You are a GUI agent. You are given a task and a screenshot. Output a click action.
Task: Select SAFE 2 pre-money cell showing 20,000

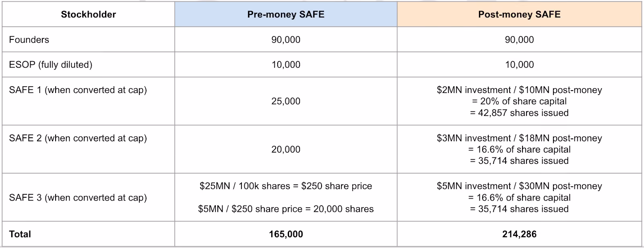tap(286, 149)
